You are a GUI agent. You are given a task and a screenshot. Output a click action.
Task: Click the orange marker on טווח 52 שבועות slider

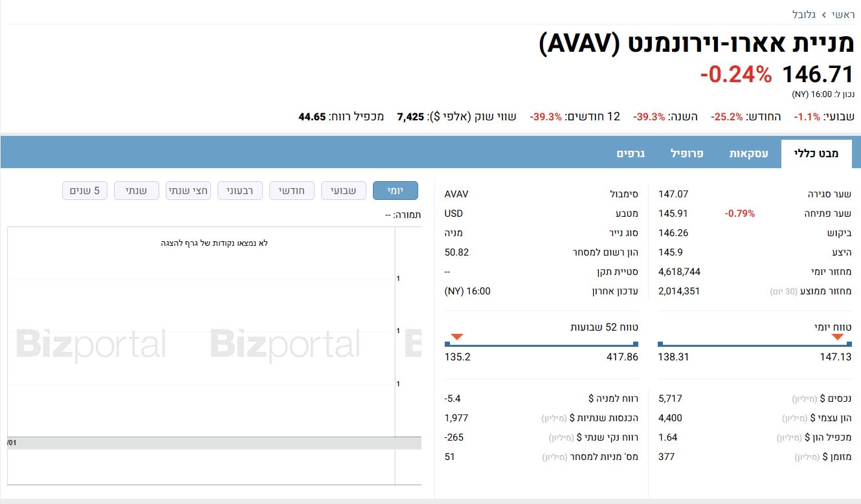(x=457, y=336)
